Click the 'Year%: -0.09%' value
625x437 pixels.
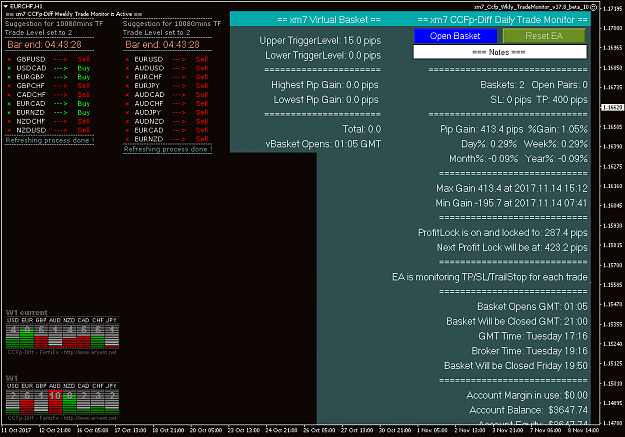coord(556,159)
